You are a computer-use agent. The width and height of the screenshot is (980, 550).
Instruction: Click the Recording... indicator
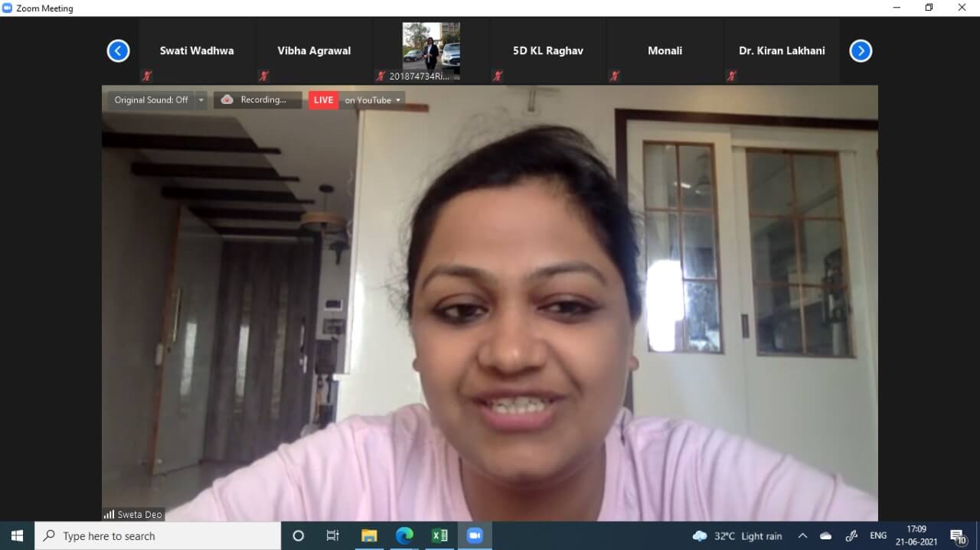click(258, 100)
